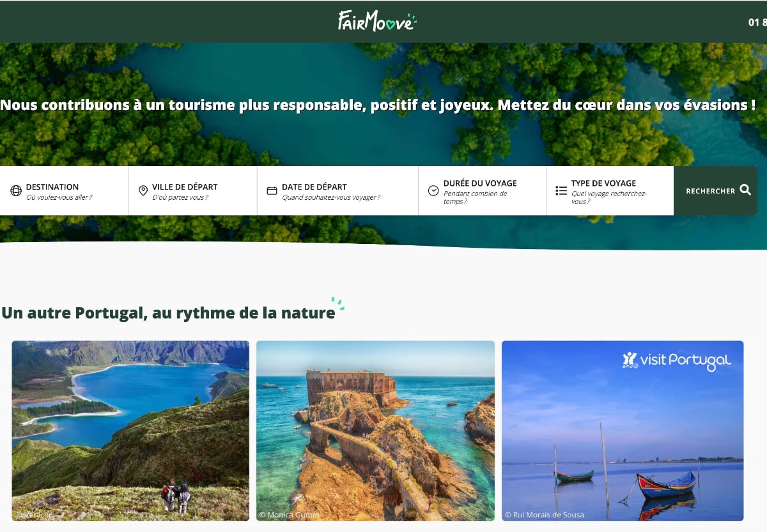Screen dimensions: 767x532
Task: Click the responsible tourism hero headline
Action: click(x=378, y=105)
